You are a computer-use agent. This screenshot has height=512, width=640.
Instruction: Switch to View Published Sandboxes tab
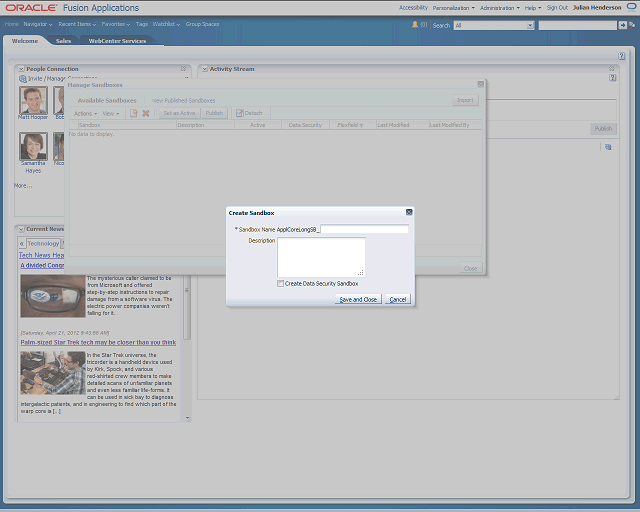[184, 100]
